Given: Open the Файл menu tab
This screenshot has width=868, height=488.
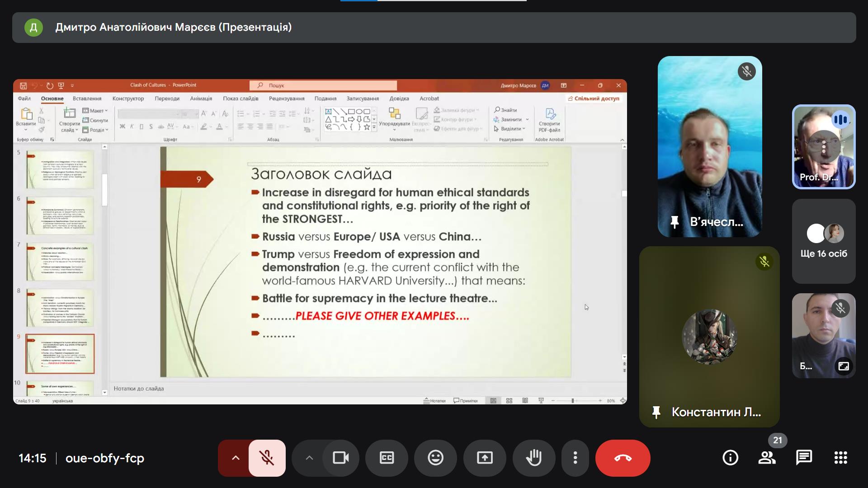Looking at the screenshot, I should (x=24, y=99).
